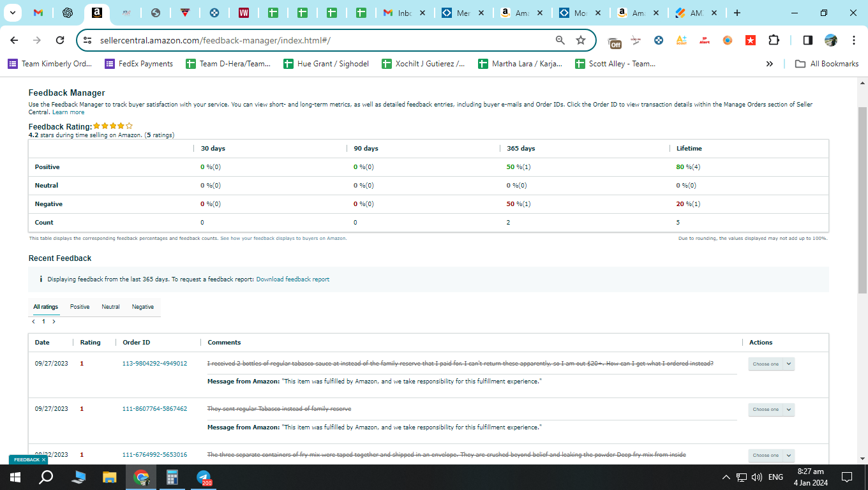Click the Download feedback report link

pyautogui.click(x=293, y=279)
